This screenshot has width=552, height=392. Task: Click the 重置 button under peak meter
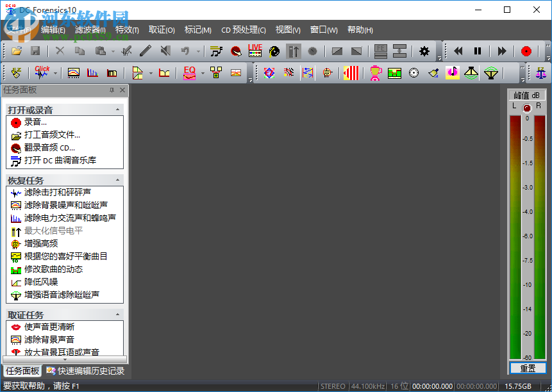528,368
